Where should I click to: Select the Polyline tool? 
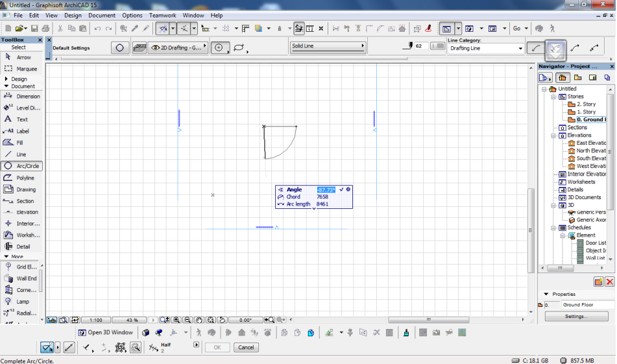[x=21, y=178]
